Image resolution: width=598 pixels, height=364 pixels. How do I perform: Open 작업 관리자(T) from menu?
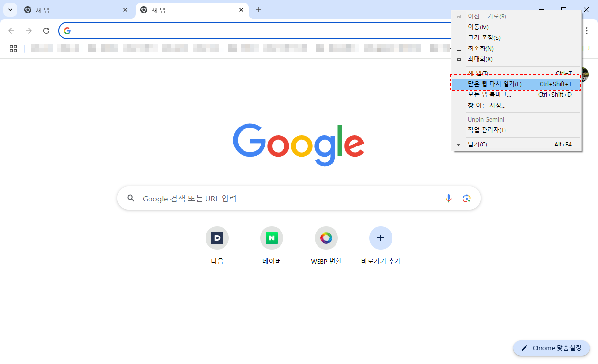(x=517, y=130)
